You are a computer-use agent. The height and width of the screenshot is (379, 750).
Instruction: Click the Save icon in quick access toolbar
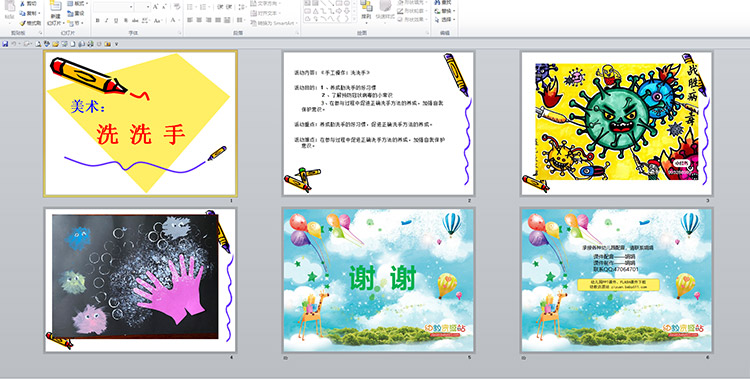[5, 44]
